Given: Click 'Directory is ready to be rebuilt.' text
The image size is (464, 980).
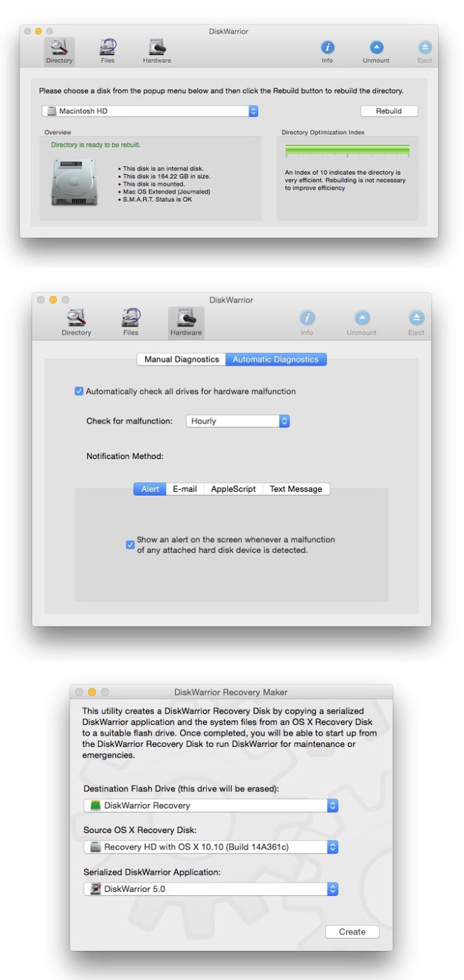Looking at the screenshot, I should coord(96,144).
